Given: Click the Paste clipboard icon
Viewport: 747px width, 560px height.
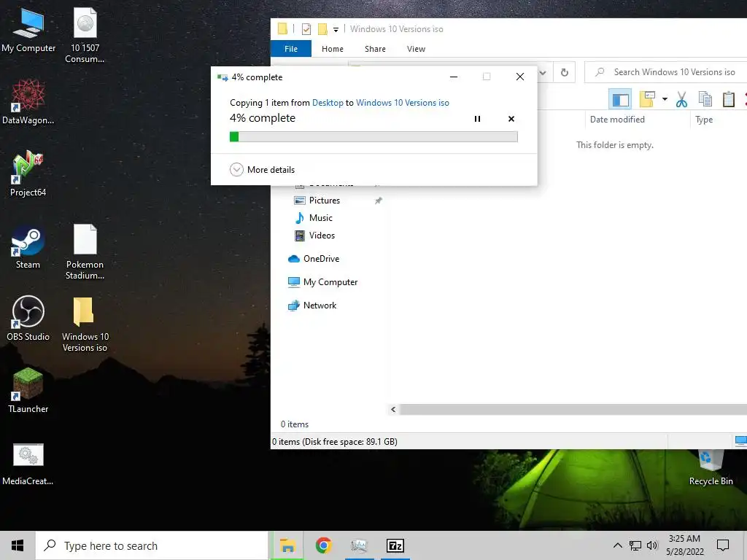Looking at the screenshot, I should tap(729, 99).
